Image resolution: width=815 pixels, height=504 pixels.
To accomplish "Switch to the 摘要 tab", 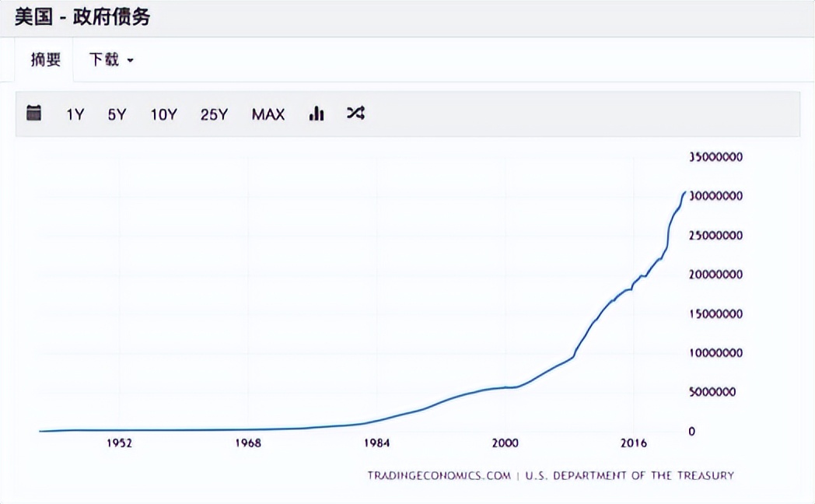I will click(45, 60).
